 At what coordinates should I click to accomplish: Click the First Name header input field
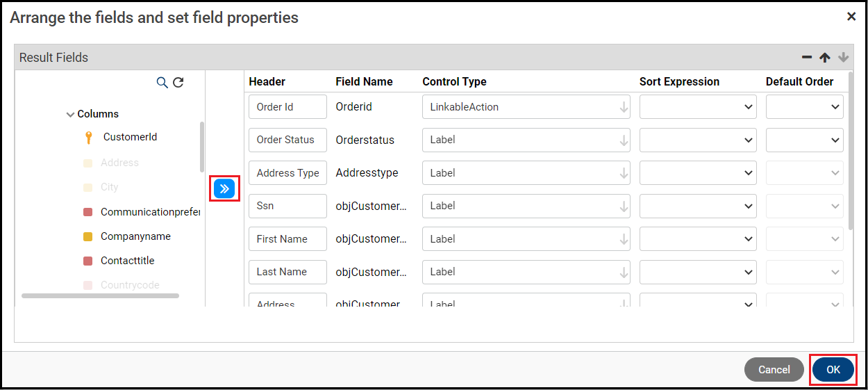pos(287,239)
